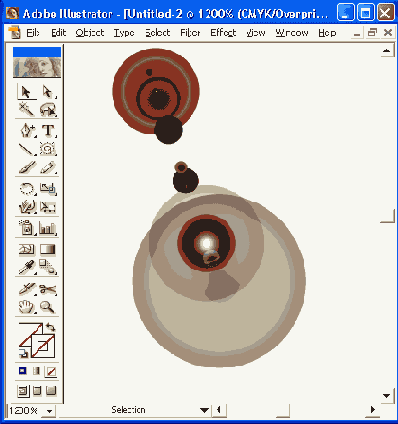Pick the Eyedropper tool
Image resolution: width=398 pixels, height=424 pixels.
pos(27,267)
